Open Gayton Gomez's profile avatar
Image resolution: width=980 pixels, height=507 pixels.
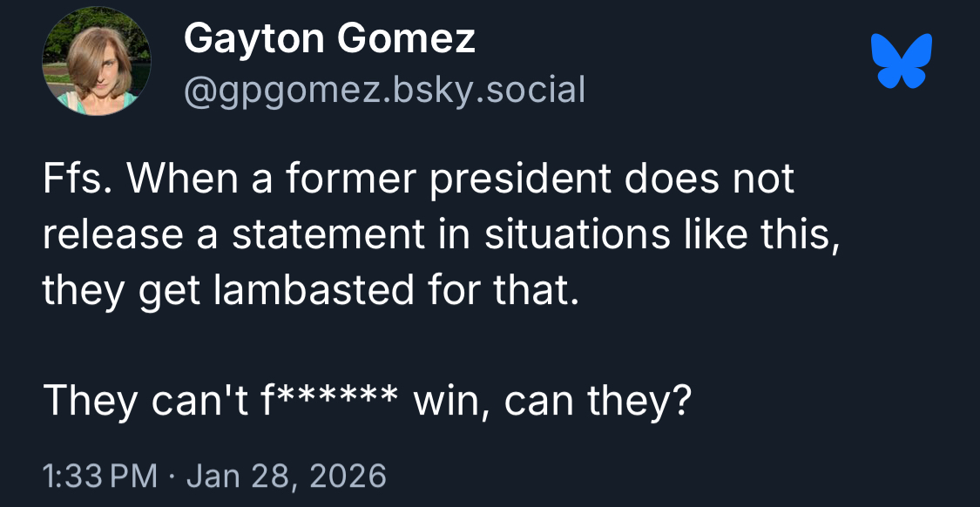96,61
